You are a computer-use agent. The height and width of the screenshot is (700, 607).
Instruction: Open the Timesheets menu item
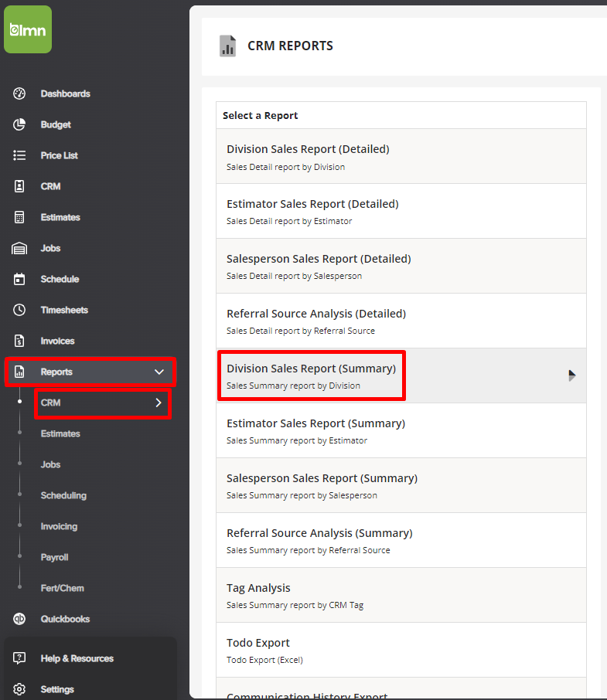pos(64,310)
